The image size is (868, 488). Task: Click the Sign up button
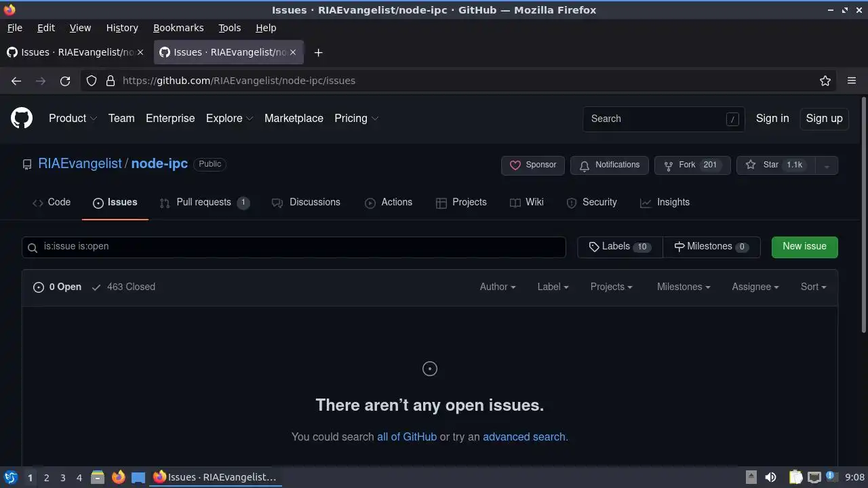point(824,118)
